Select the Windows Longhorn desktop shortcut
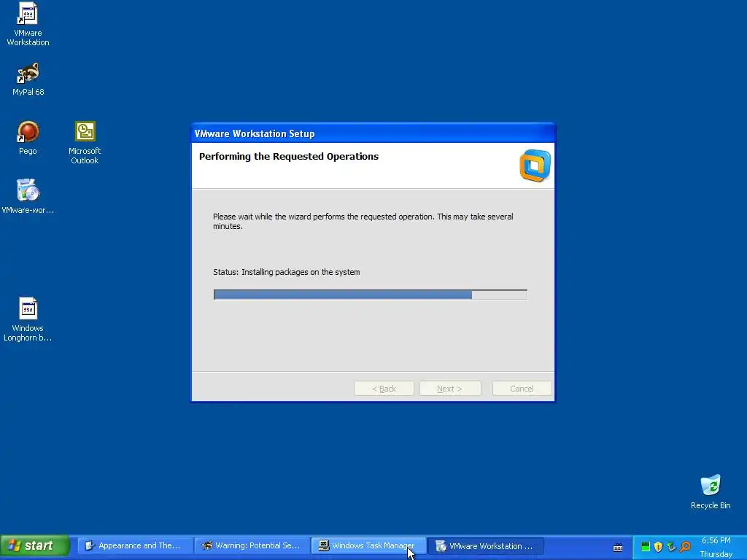This screenshot has width=747, height=560. pyautogui.click(x=28, y=319)
